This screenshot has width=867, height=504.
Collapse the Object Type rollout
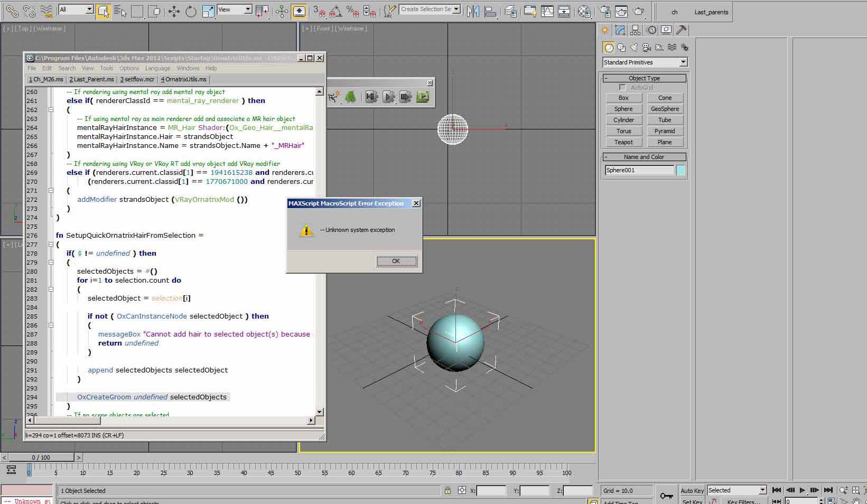645,78
